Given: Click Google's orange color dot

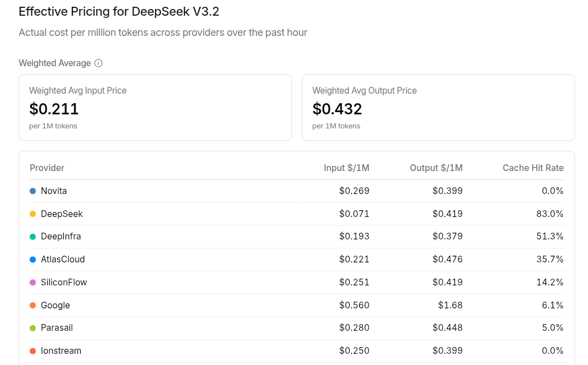Looking at the screenshot, I should tap(33, 306).
